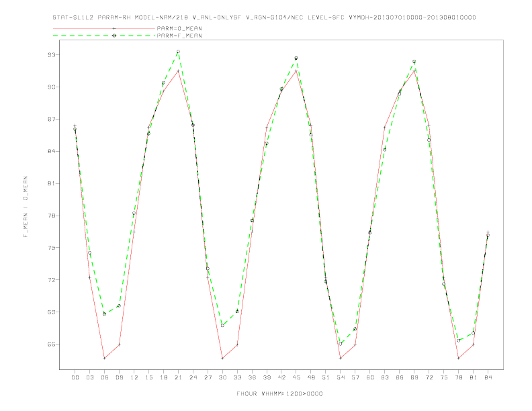Click the red O_MEAN legend line sample
Screen dimensions: 532x411
click(x=104, y=28)
